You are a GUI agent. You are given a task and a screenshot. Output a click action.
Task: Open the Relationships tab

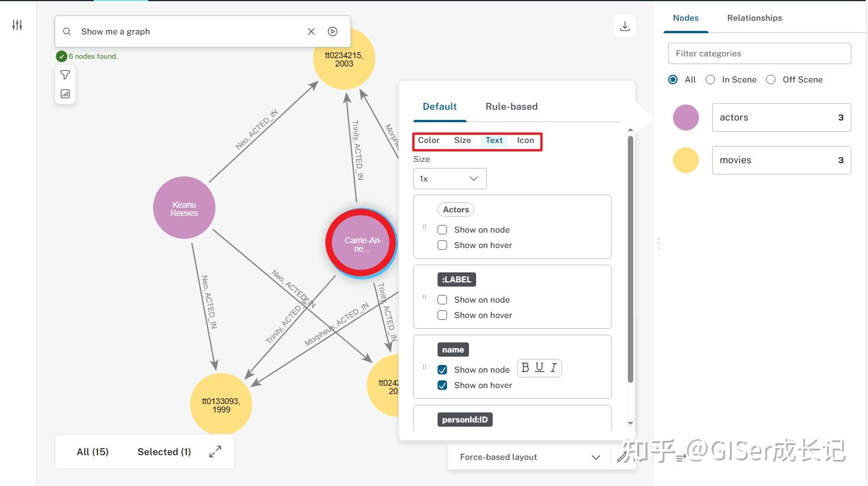754,18
